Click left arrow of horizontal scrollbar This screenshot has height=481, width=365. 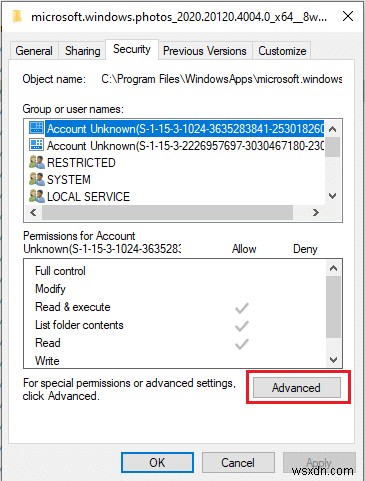(x=33, y=212)
